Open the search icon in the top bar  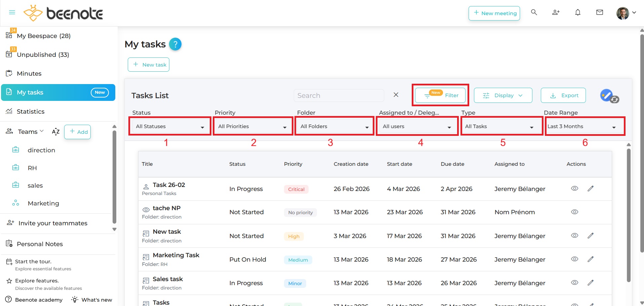(x=534, y=12)
